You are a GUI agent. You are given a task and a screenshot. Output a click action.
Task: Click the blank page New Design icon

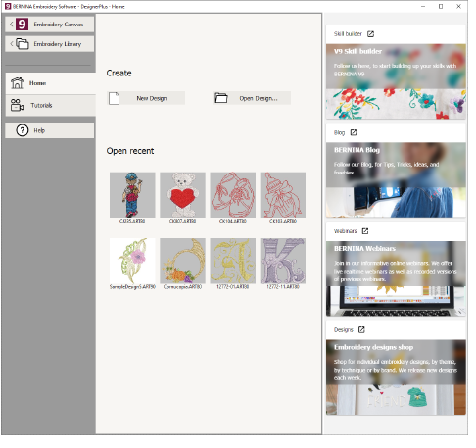[x=114, y=98]
